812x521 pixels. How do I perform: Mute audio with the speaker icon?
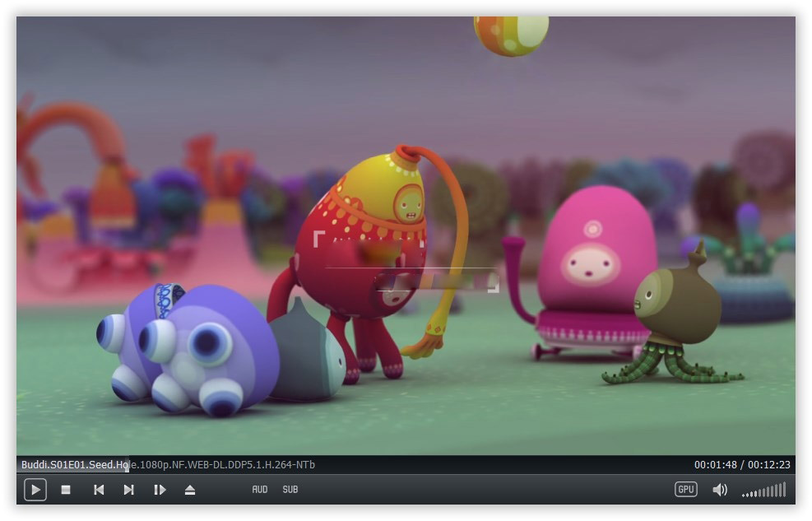click(x=720, y=490)
